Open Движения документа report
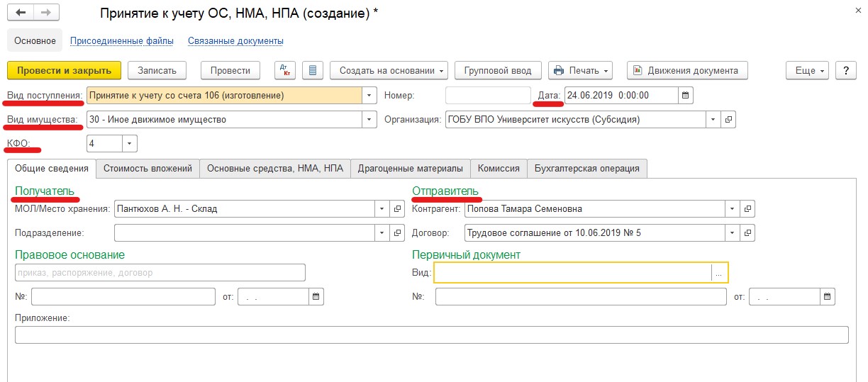This screenshot has height=382, width=868. [x=687, y=70]
